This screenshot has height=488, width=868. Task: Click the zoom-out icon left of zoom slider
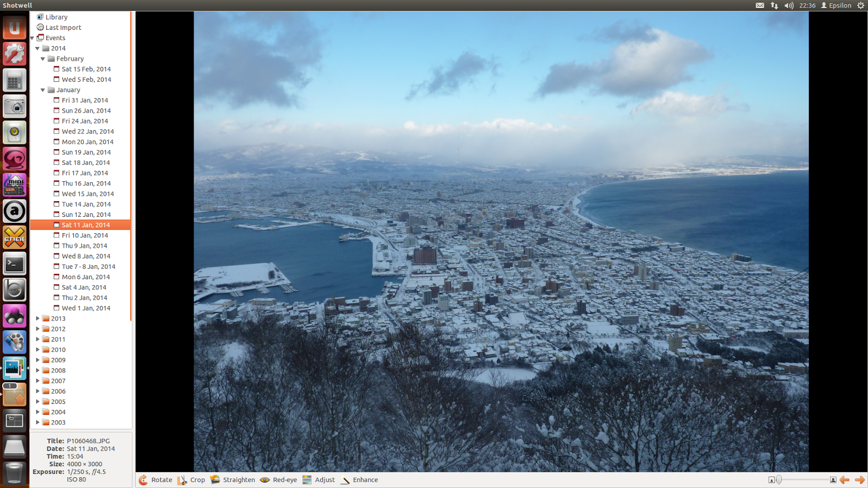click(x=771, y=480)
